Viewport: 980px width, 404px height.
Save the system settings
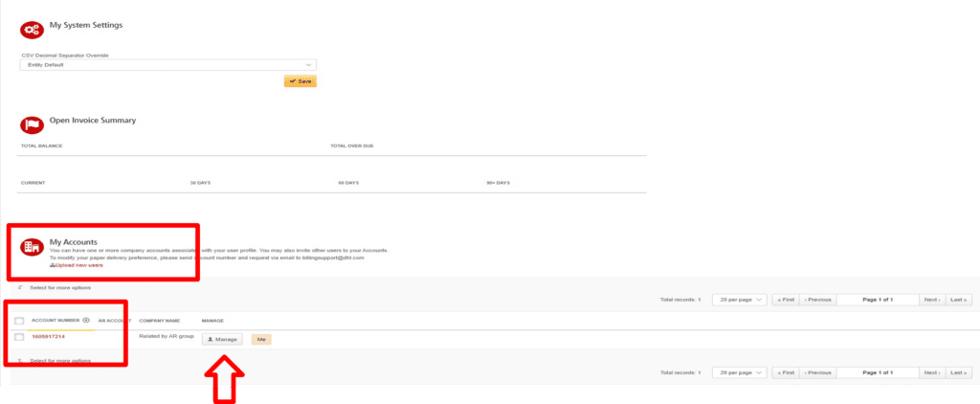pos(300,81)
